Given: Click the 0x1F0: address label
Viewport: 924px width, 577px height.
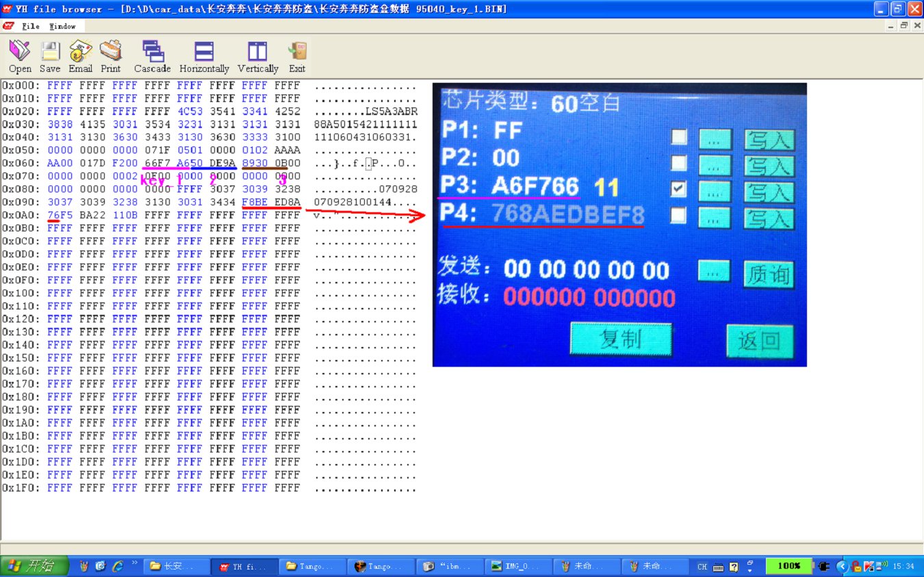Looking at the screenshot, I should (21, 488).
